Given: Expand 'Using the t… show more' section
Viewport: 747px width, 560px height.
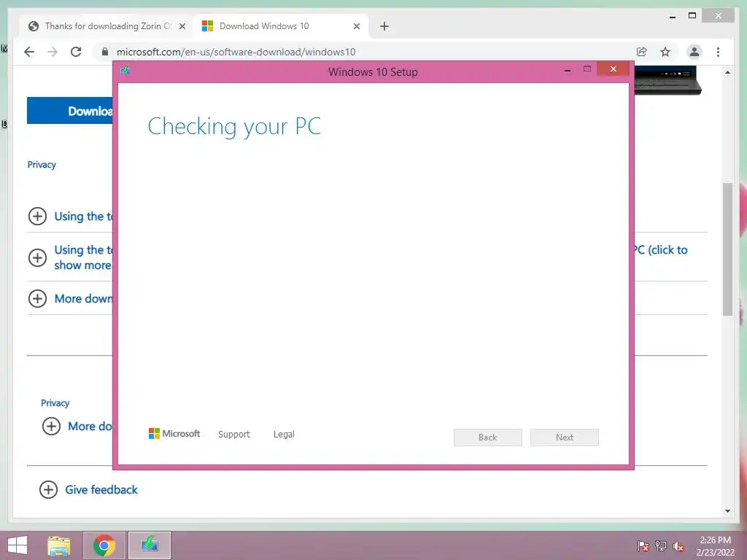Looking at the screenshot, I should (37, 257).
